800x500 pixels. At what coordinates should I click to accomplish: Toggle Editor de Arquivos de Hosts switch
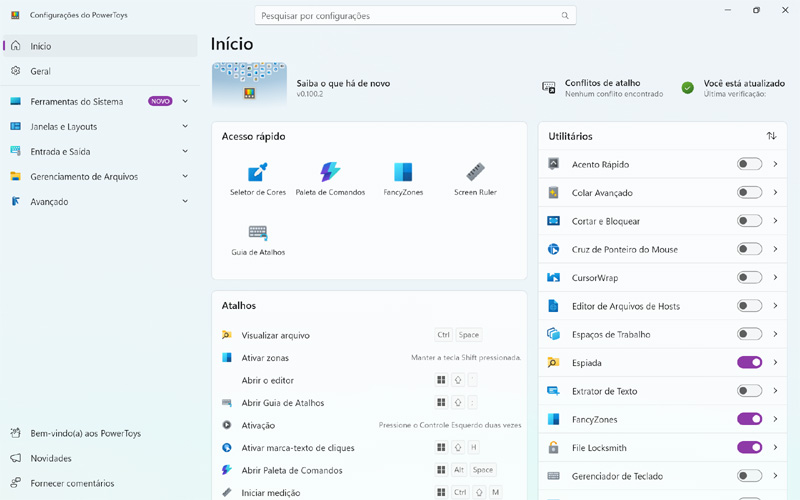749,306
